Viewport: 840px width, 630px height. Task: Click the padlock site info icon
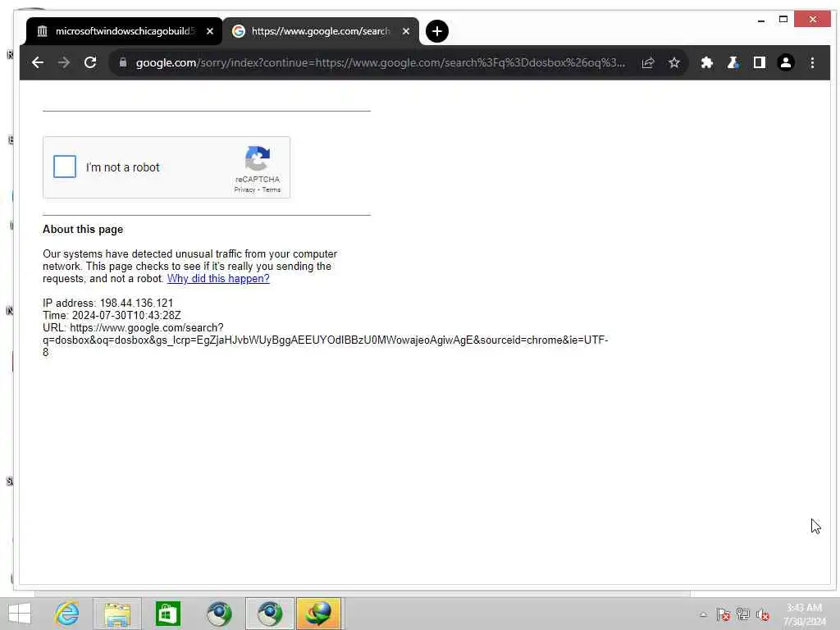pos(123,62)
